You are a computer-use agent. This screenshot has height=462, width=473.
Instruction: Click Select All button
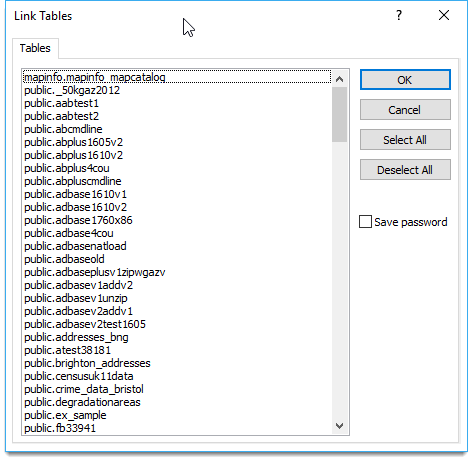(405, 140)
